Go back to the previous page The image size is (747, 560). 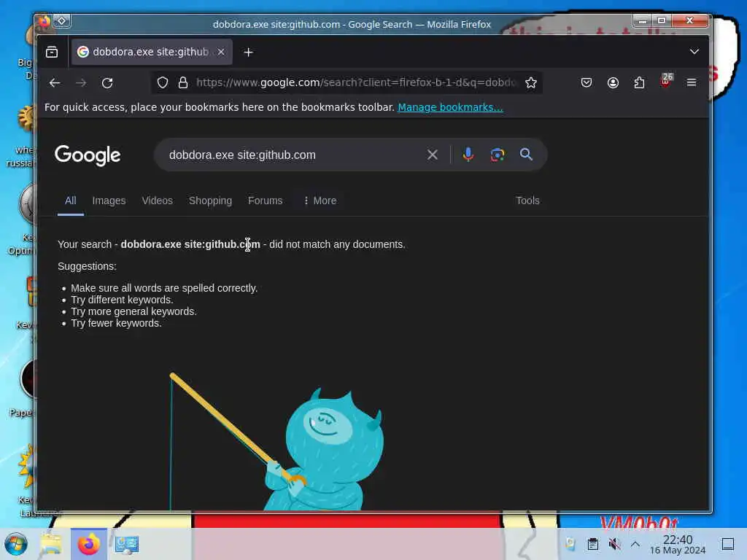55,83
